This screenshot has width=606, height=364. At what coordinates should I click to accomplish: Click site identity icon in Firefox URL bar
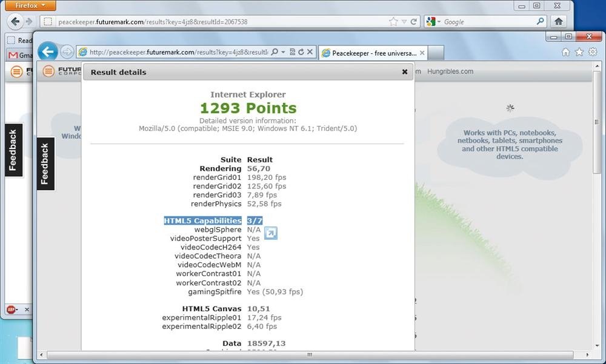(x=47, y=22)
